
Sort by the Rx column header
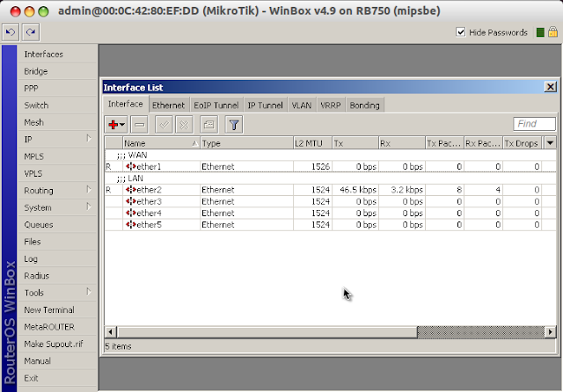pyautogui.click(x=402, y=143)
